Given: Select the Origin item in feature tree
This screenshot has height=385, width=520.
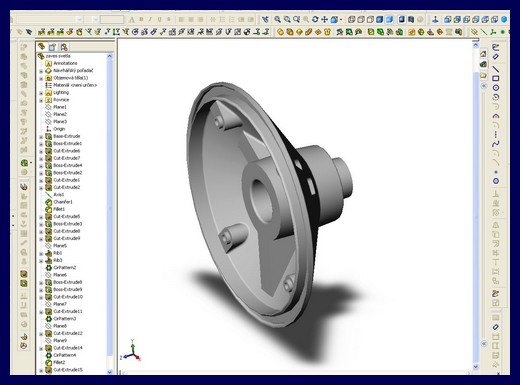Looking at the screenshot, I should pos(59,129).
